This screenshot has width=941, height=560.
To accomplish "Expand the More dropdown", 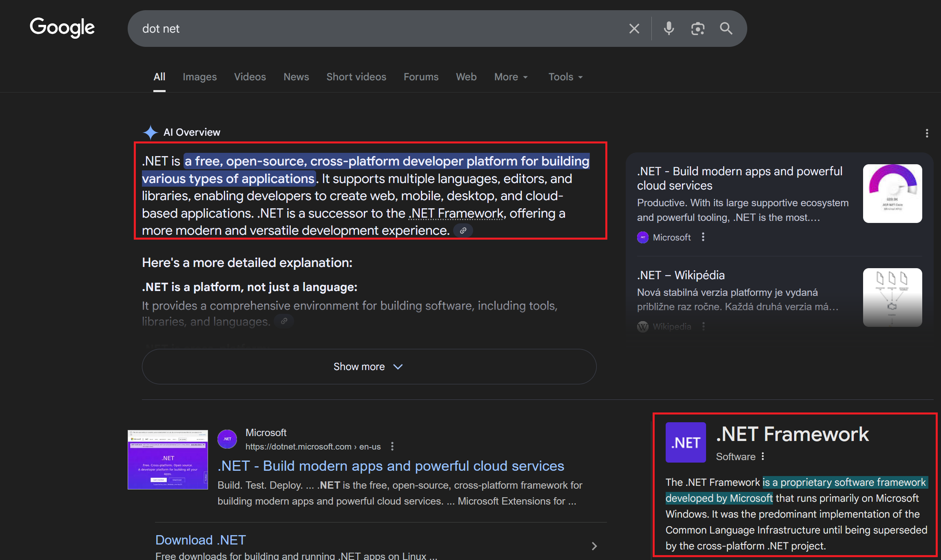I will click(511, 77).
